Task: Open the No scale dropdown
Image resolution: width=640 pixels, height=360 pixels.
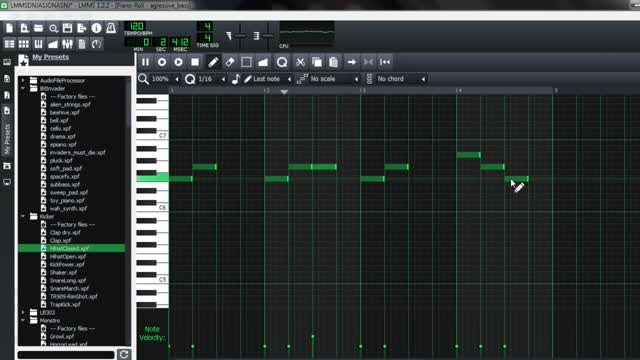Action: (x=334, y=79)
